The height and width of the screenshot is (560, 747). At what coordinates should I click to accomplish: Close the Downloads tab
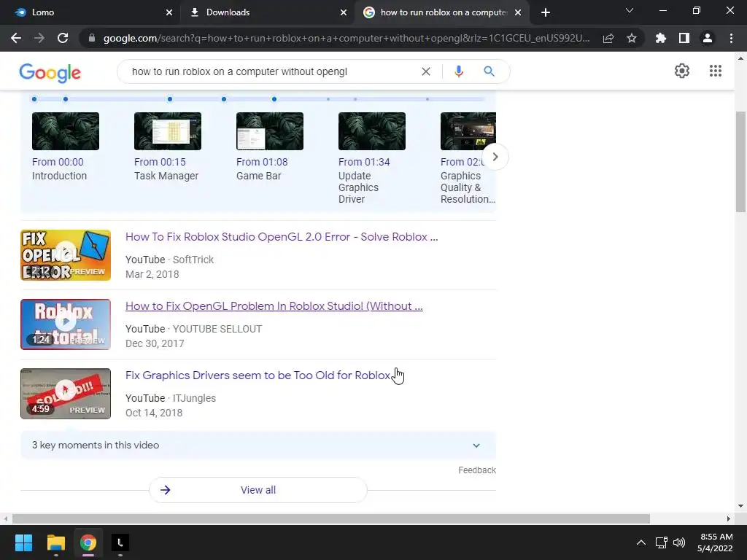tap(344, 12)
